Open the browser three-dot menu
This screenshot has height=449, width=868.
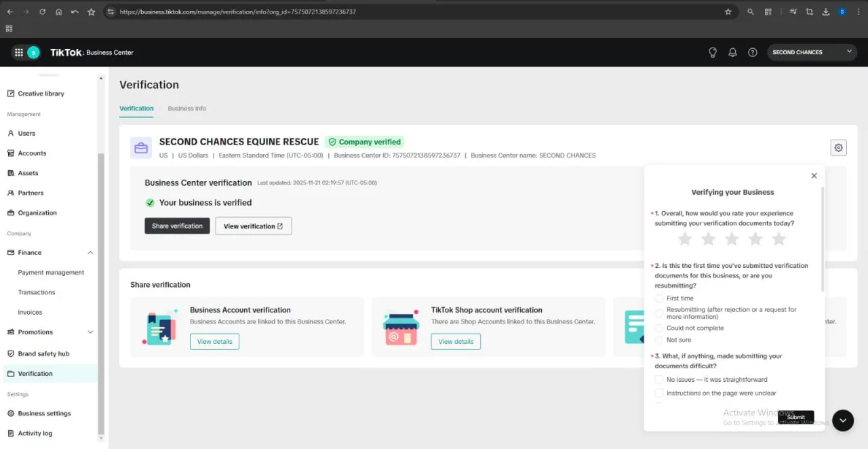click(x=859, y=12)
